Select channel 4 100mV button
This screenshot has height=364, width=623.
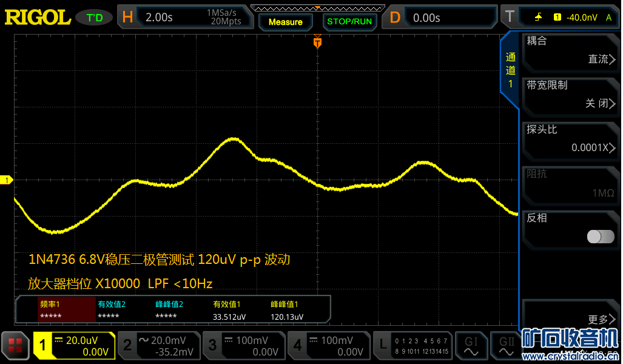click(x=329, y=346)
